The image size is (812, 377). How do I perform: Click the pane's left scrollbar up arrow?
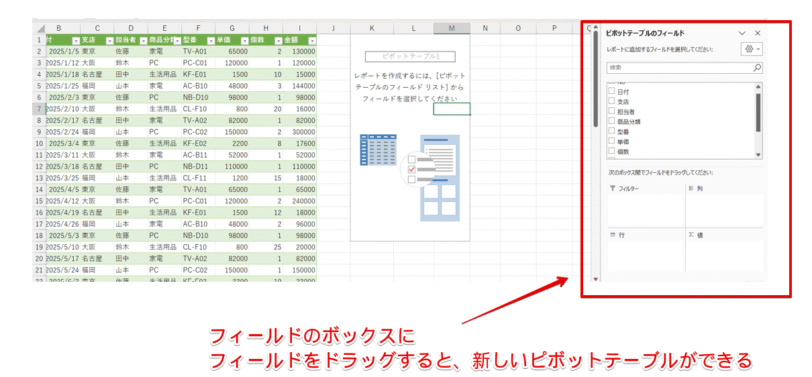pos(595,27)
